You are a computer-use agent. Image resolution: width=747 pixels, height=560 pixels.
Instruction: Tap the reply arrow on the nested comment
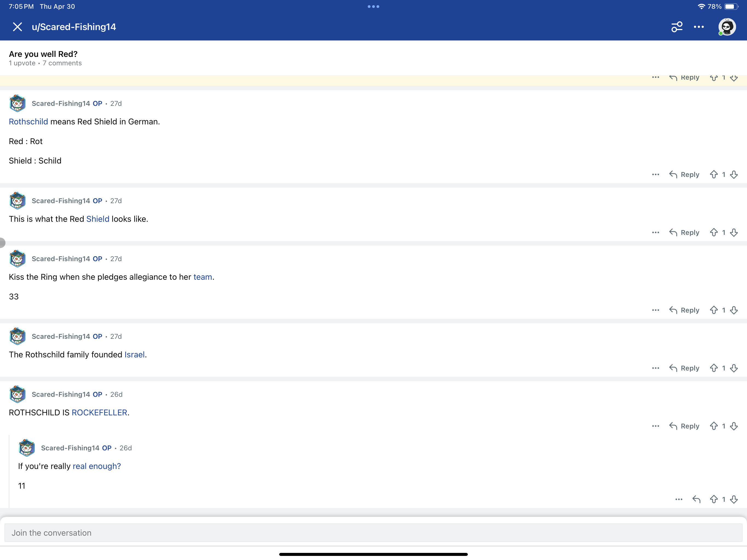[x=696, y=499]
